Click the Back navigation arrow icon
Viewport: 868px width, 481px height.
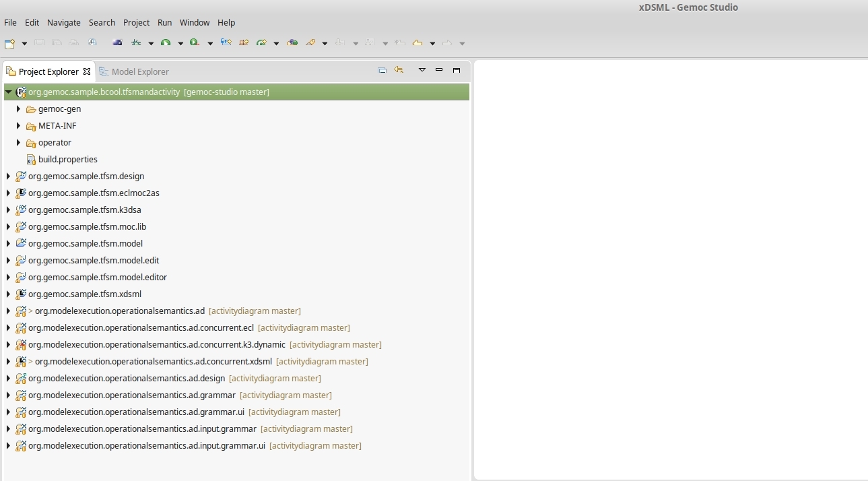pos(418,43)
